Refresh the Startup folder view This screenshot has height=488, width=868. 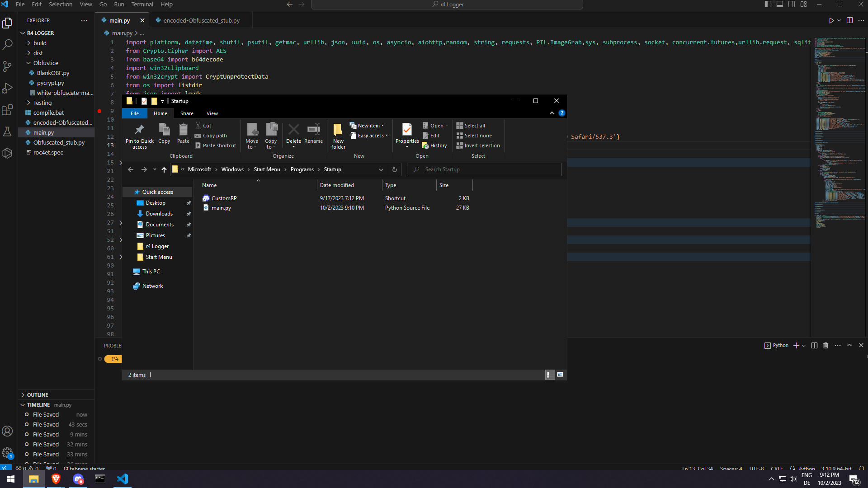[394, 169]
